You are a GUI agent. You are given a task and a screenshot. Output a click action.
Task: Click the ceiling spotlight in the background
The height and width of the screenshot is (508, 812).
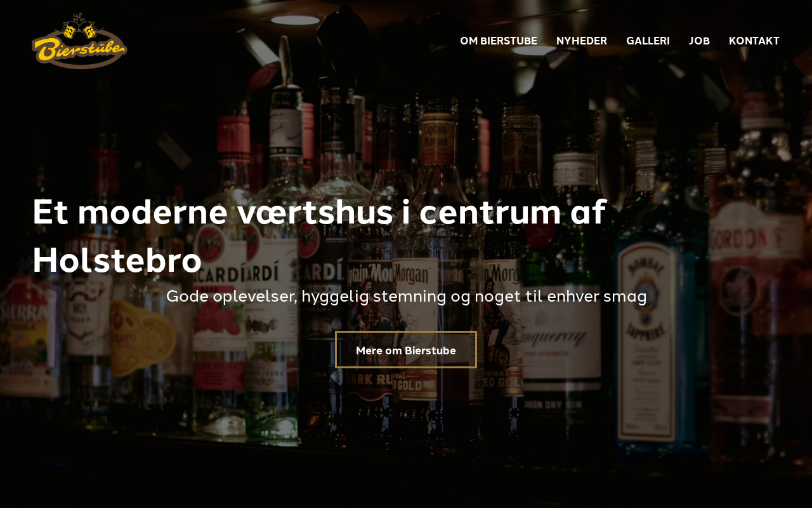point(295,20)
